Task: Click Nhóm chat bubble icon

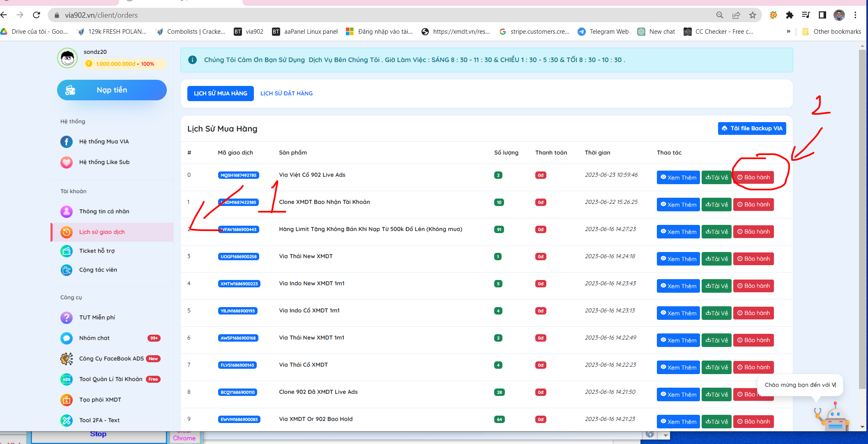Action: 67,338
